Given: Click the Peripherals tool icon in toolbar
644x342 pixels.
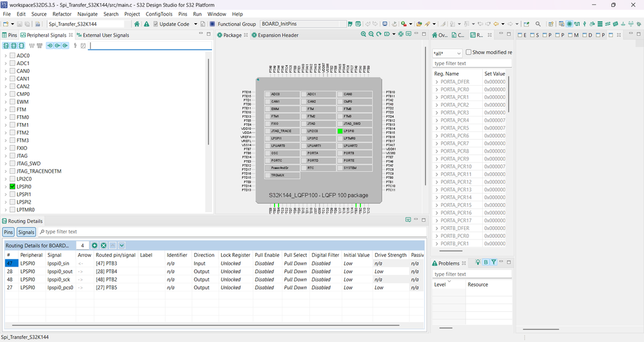Looking at the screenshot, I should (585, 24).
